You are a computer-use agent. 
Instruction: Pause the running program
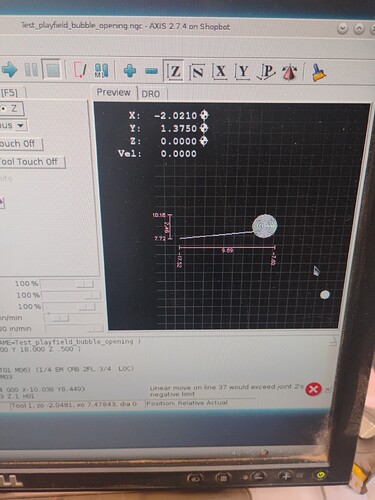[x=31, y=70]
